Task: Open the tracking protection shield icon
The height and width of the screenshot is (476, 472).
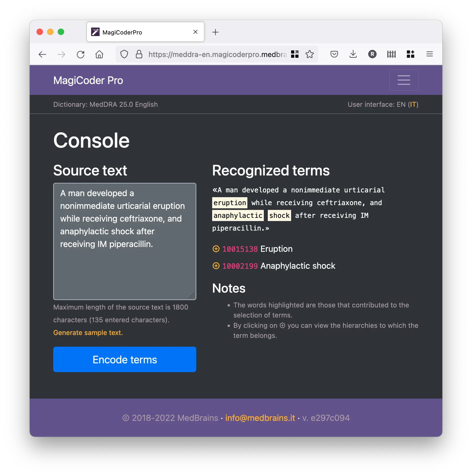Action: [124, 54]
